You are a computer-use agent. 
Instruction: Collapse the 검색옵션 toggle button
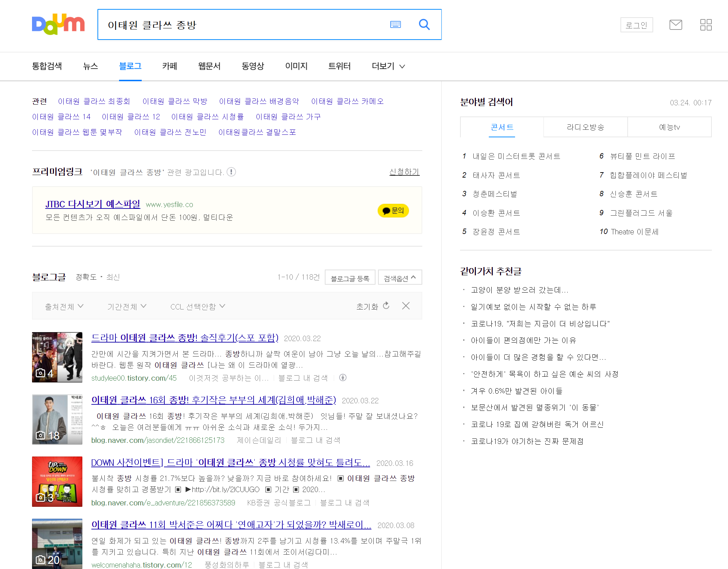tap(400, 277)
